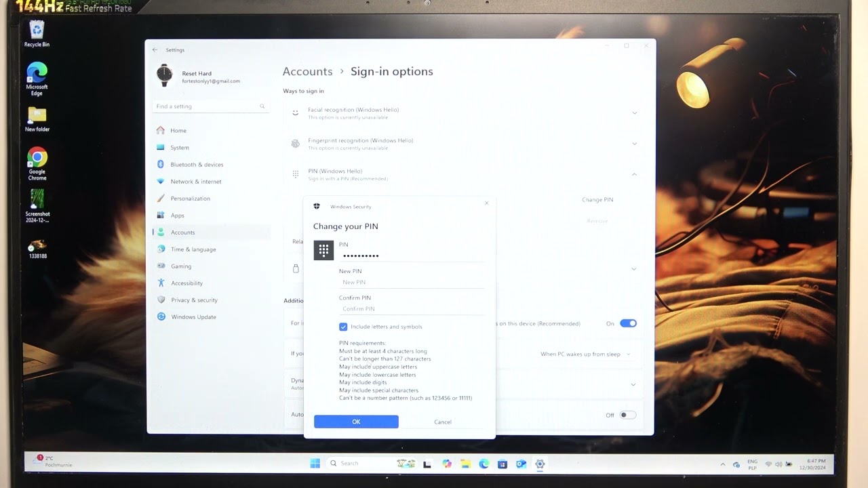This screenshot has width=868, height=488.
Task: Select Accounts in the sidebar
Action: [x=212, y=232]
